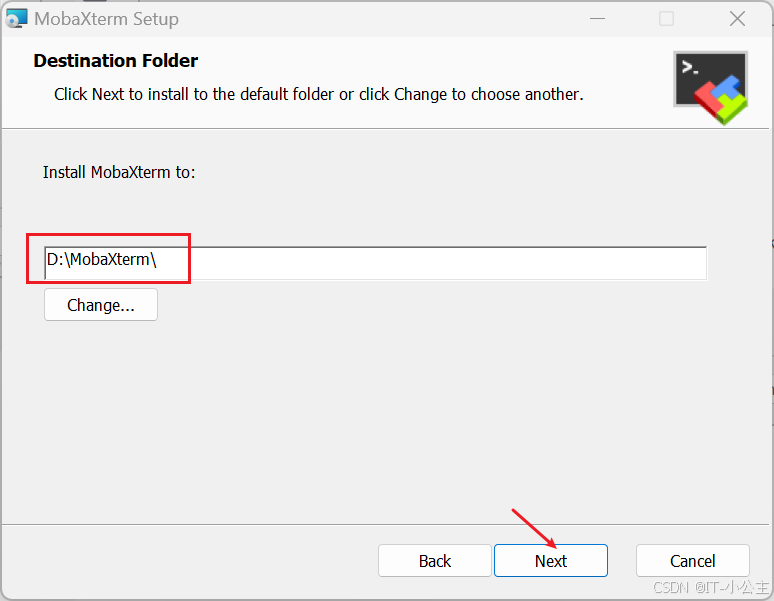This screenshot has height=601, width=774.
Task: Click the MobaXterm Setup title bar icon
Action: coord(16,19)
